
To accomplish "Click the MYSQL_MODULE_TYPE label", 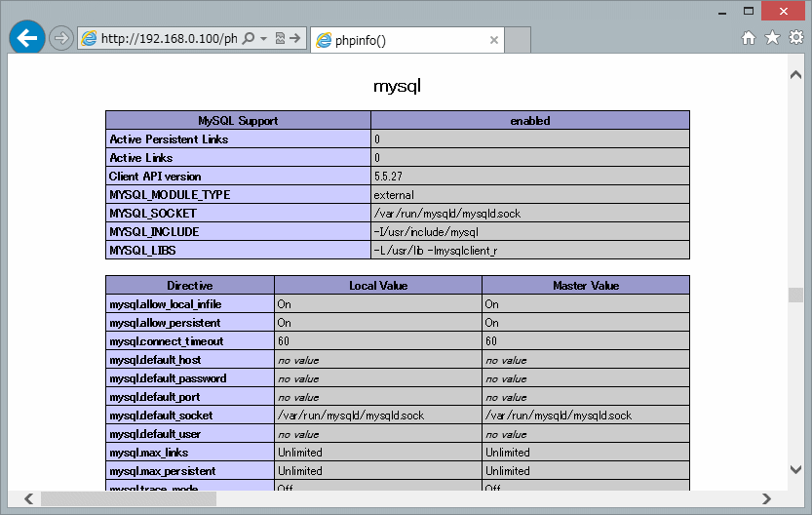I will [170, 195].
